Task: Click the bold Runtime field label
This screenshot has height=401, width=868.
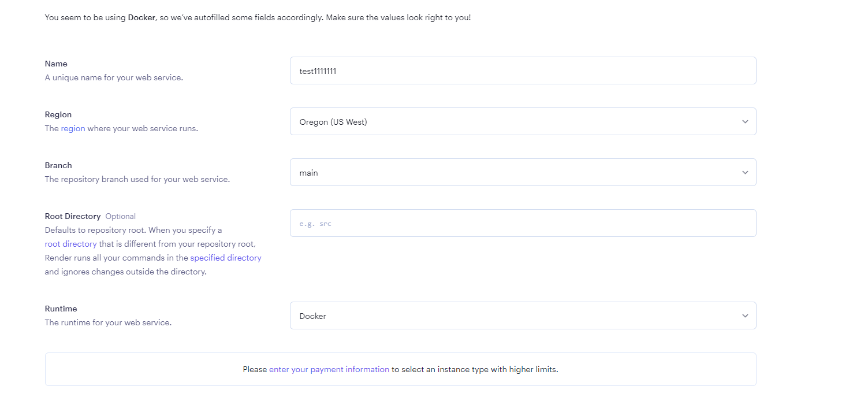Action: (x=61, y=309)
